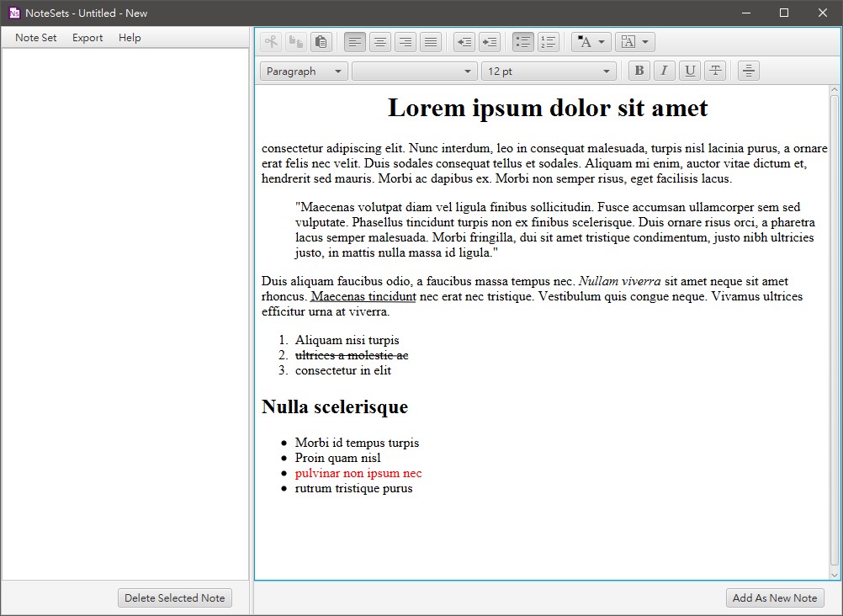Expand the 12 pt font size dropdown

coord(549,72)
